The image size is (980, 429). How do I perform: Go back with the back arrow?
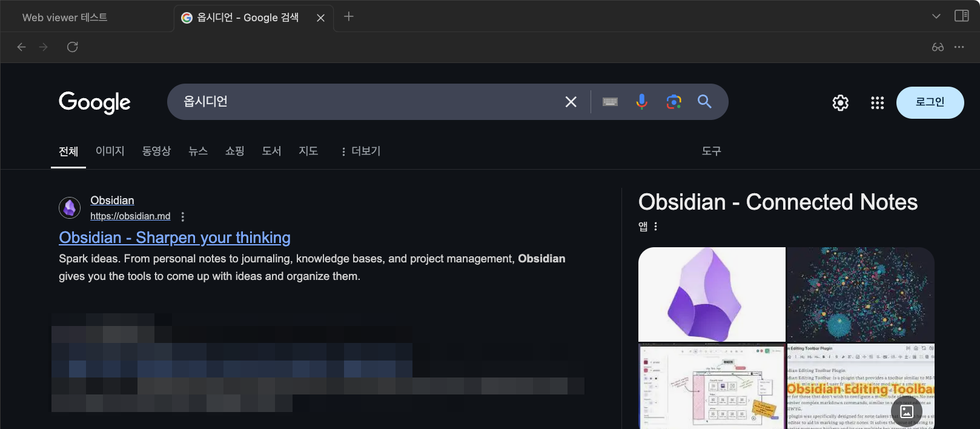click(22, 47)
